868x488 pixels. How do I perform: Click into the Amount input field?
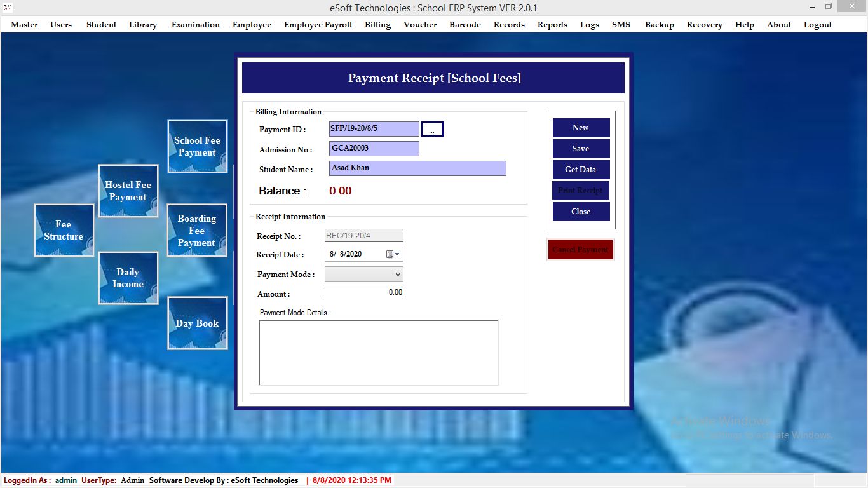364,292
